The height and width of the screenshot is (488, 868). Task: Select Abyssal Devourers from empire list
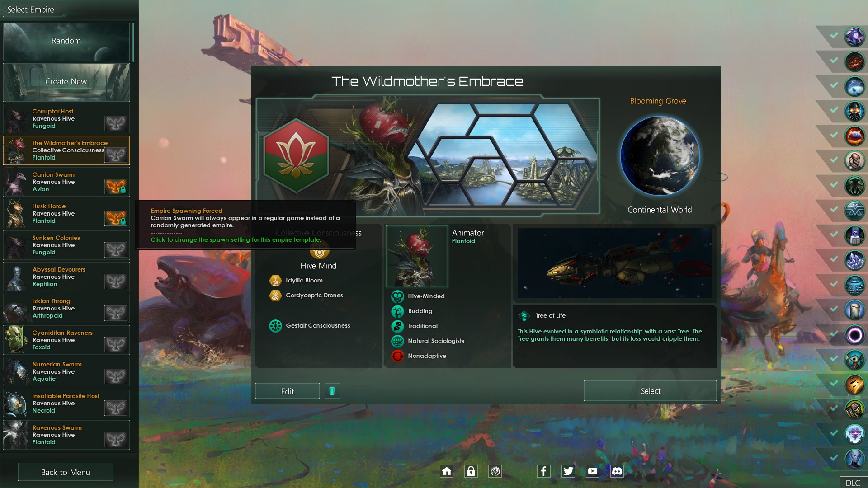pos(66,277)
